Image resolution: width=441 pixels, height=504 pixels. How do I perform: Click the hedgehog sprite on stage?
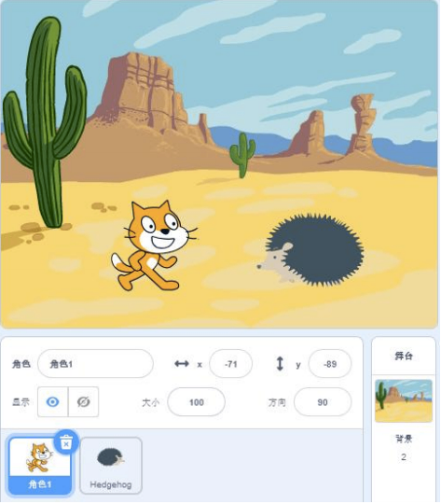pyautogui.click(x=310, y=250)
